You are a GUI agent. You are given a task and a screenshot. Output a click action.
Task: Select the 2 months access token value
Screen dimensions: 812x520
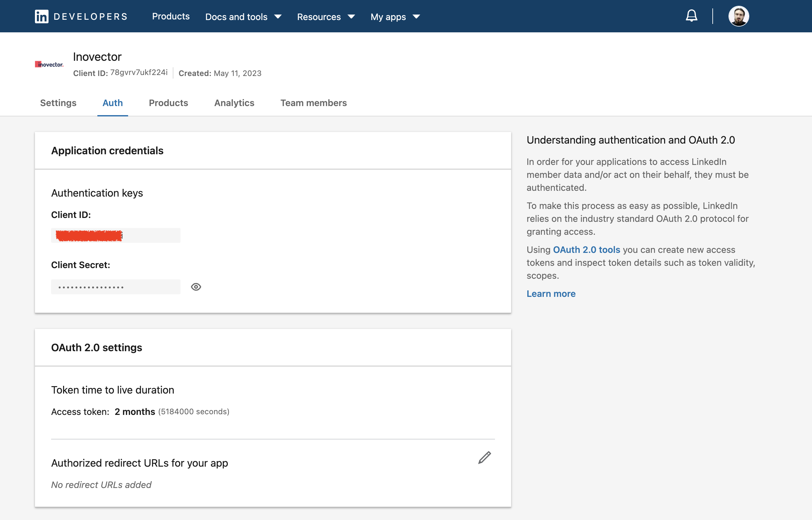point(135,412)
